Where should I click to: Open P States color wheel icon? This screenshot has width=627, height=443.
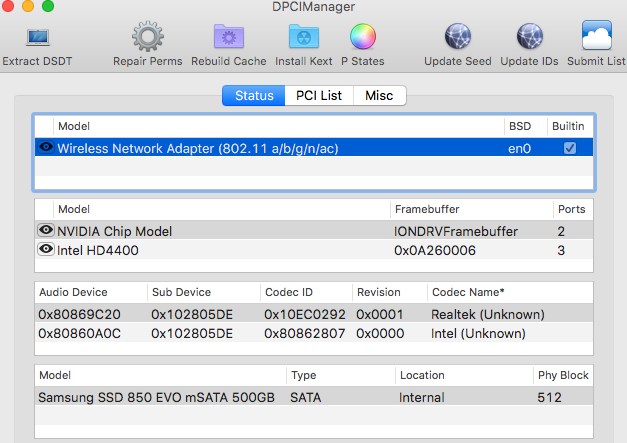pyautogui.click(x=363, y=37)
